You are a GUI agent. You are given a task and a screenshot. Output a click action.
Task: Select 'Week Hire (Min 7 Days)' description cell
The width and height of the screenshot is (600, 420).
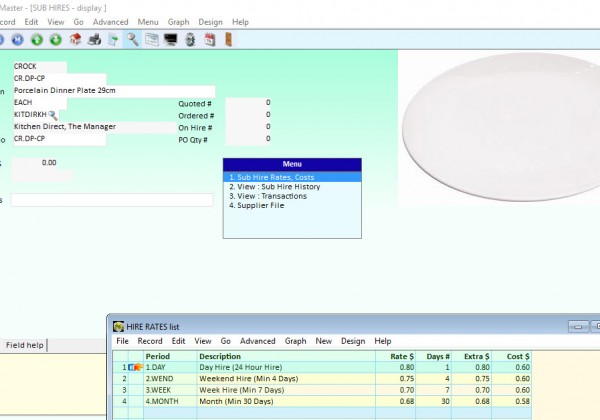(286, 390)
